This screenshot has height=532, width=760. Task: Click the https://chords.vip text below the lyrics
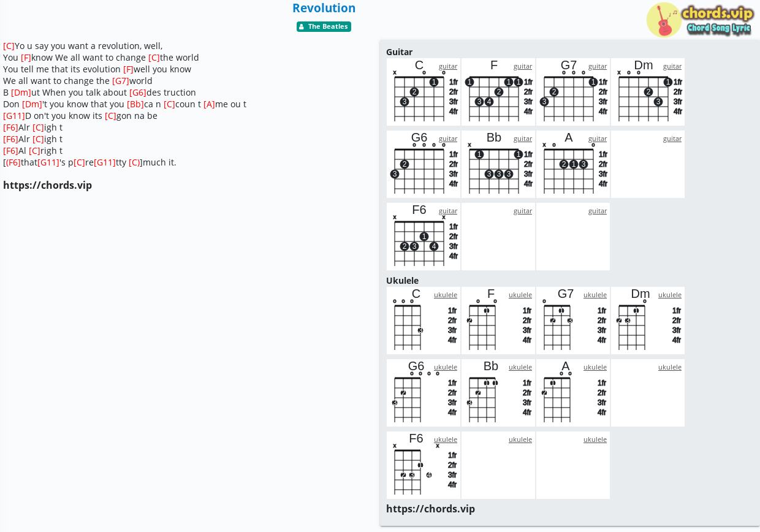[x=47, y=185]
